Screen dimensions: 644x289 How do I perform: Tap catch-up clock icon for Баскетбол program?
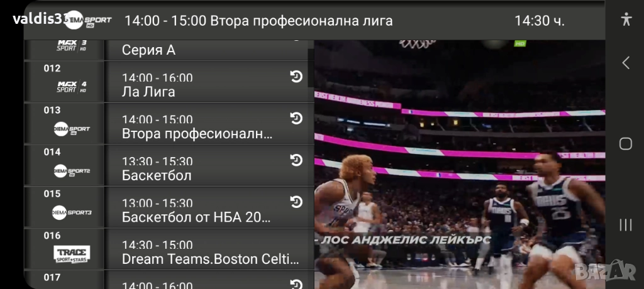coord(296,160)
